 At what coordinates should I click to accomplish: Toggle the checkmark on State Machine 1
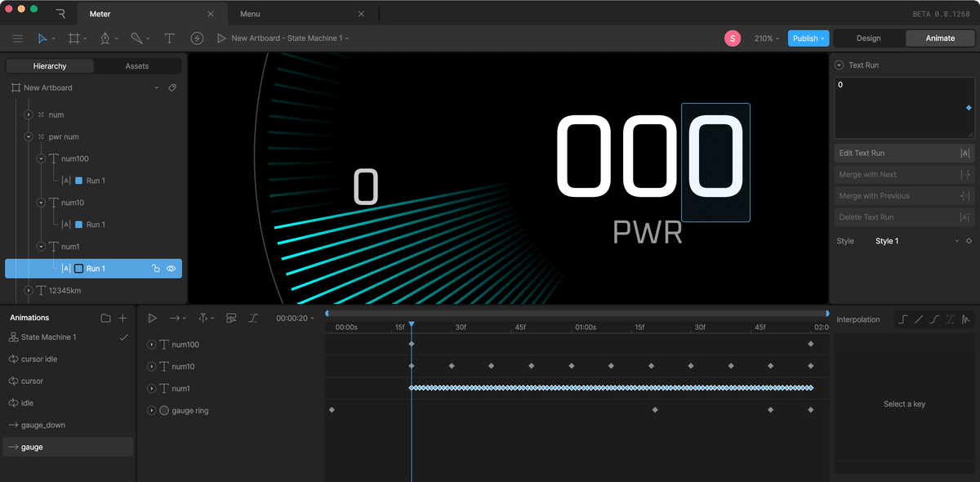coord(123,337)
